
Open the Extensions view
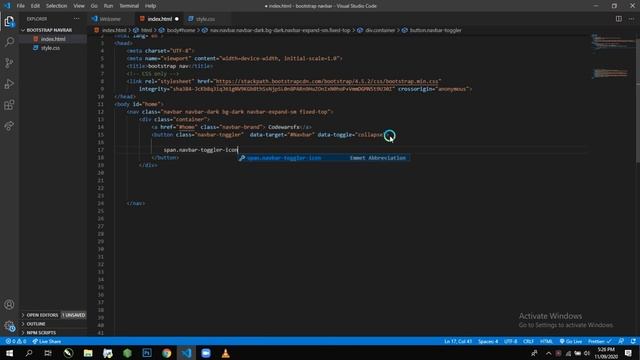[9, 105]
